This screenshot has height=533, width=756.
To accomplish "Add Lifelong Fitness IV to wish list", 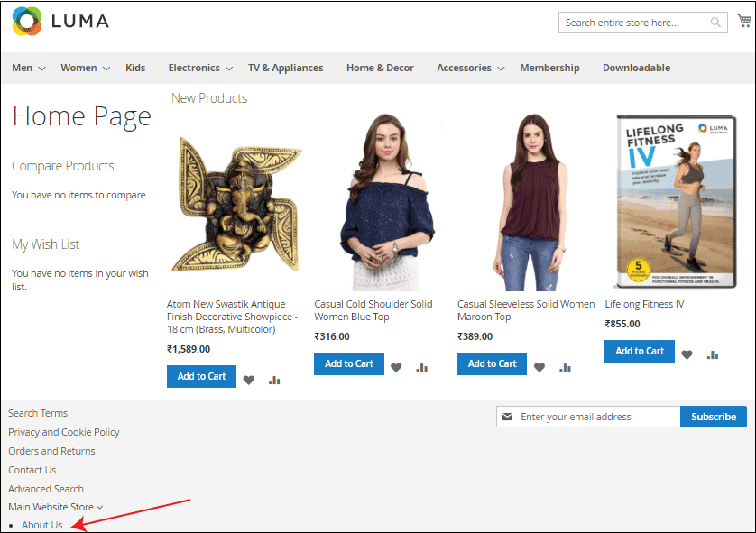I will coord(687,355).
